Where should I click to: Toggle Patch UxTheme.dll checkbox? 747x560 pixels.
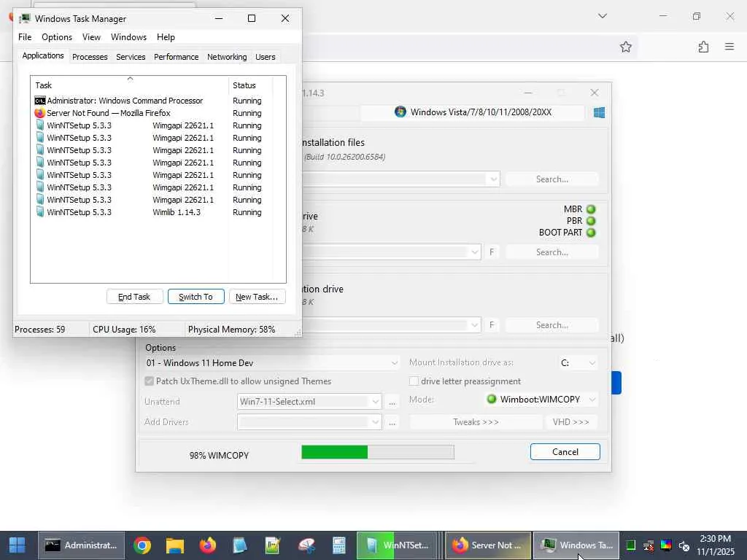(149, 381)
